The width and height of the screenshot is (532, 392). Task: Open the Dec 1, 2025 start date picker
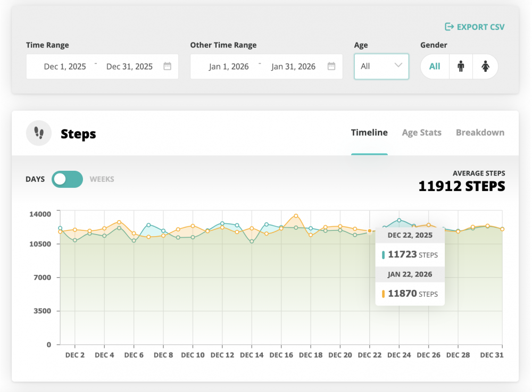(x=65, y=66)
